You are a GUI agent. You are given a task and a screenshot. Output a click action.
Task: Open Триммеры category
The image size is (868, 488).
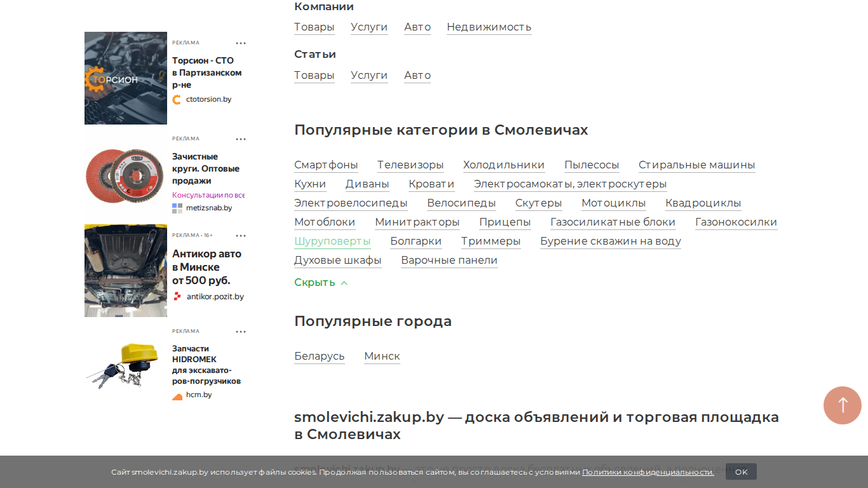pyautogui.click(x=491, y=241)
